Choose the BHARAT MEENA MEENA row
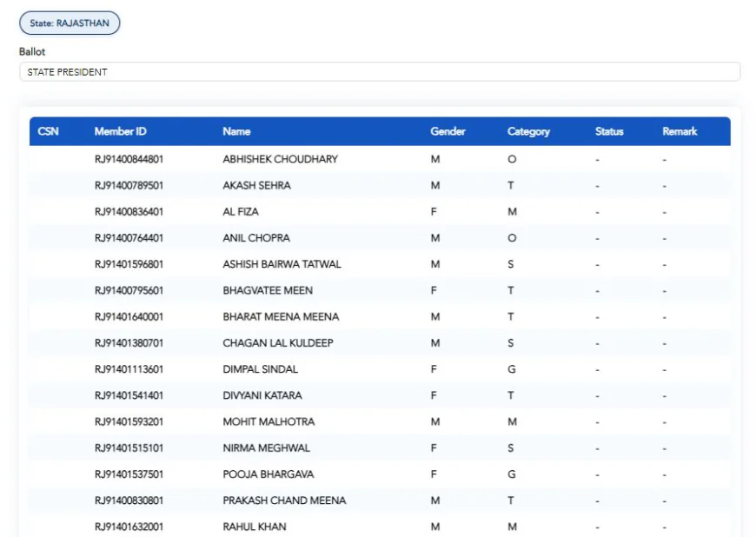This screenshot has width=756, height=537. pos(281,316)
